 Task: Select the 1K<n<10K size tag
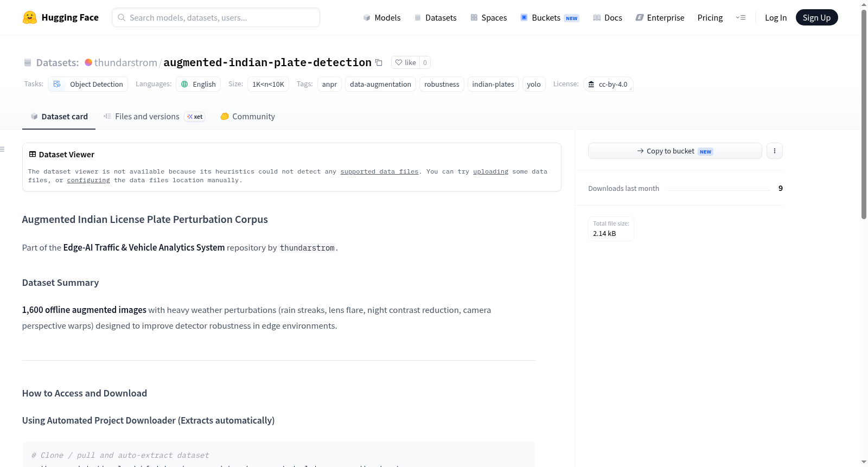click(268, 84)
